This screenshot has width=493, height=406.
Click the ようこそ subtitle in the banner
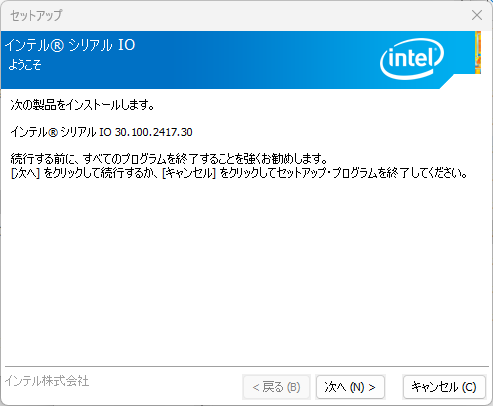[25, 65]
